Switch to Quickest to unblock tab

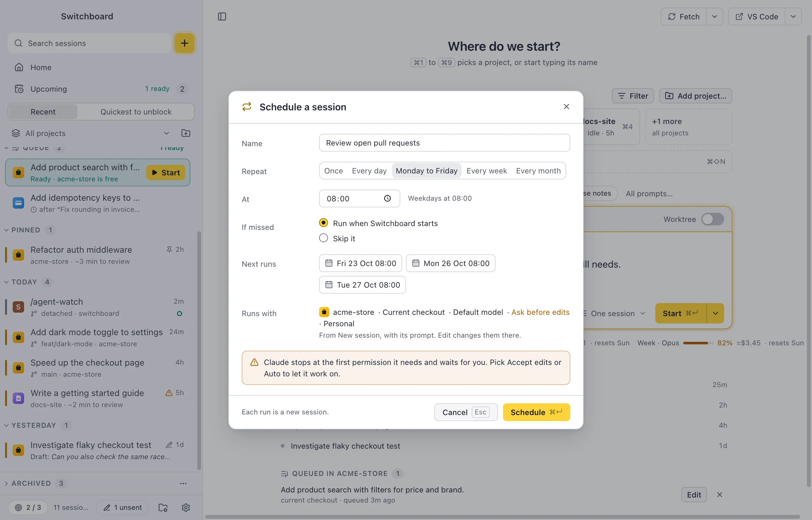click(x=136, y=112)
